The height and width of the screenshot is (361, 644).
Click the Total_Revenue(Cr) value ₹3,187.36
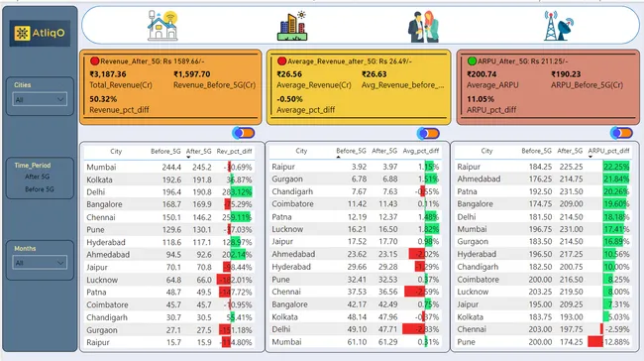pos(108,74)
